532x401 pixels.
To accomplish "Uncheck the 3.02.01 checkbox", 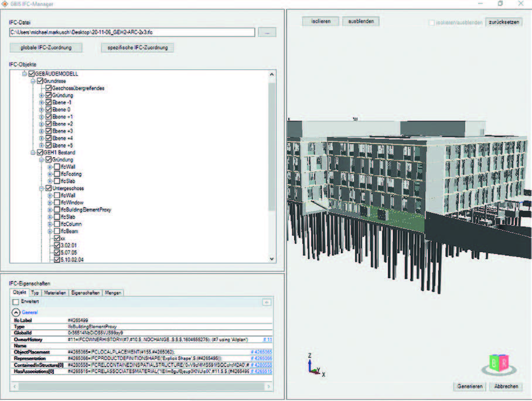I will click(57, 246).
